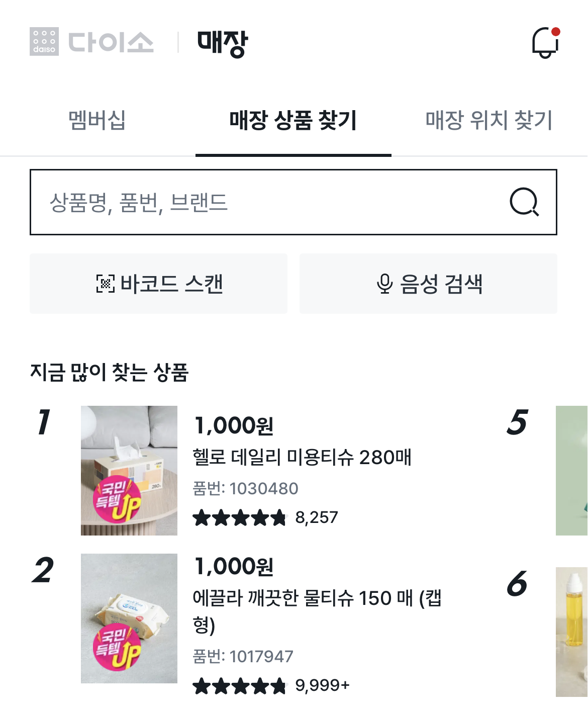Open the 매장 위치 찾기 tab
588x710 pixels.
point(488,121)
